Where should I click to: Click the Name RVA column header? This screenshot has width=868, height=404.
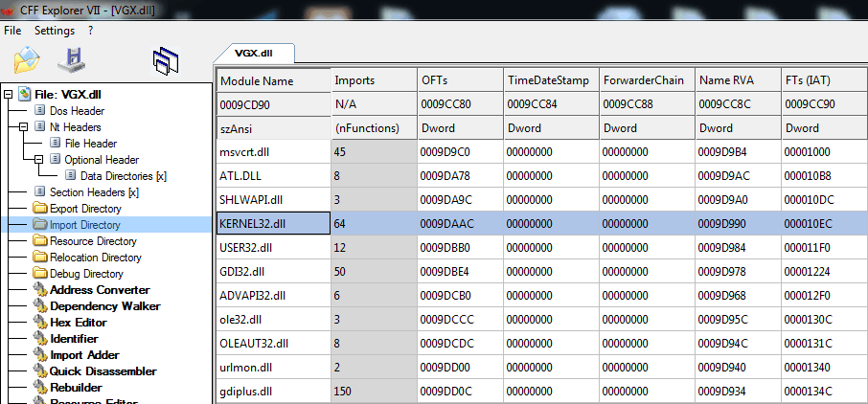(738, 80)
